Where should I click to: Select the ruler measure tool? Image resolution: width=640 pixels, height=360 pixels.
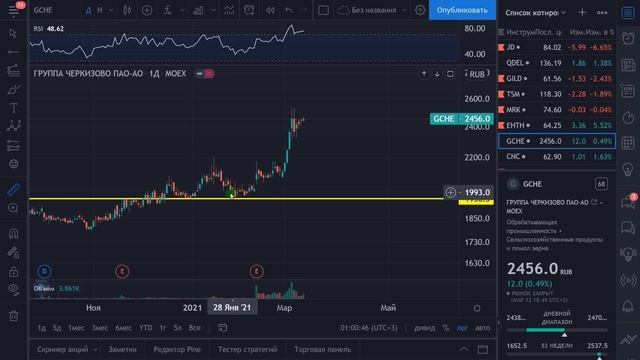point(13,190)
